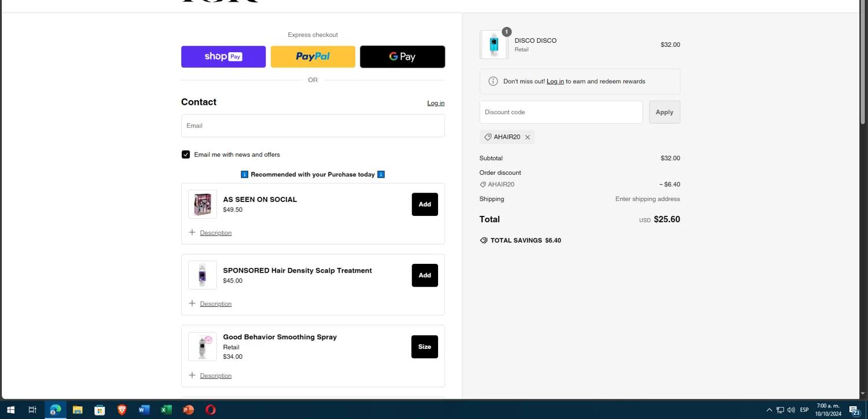Click the tag icon beside TOTAL SAVINGS
This screenshot has height=419, width=868.
point(484,240)
